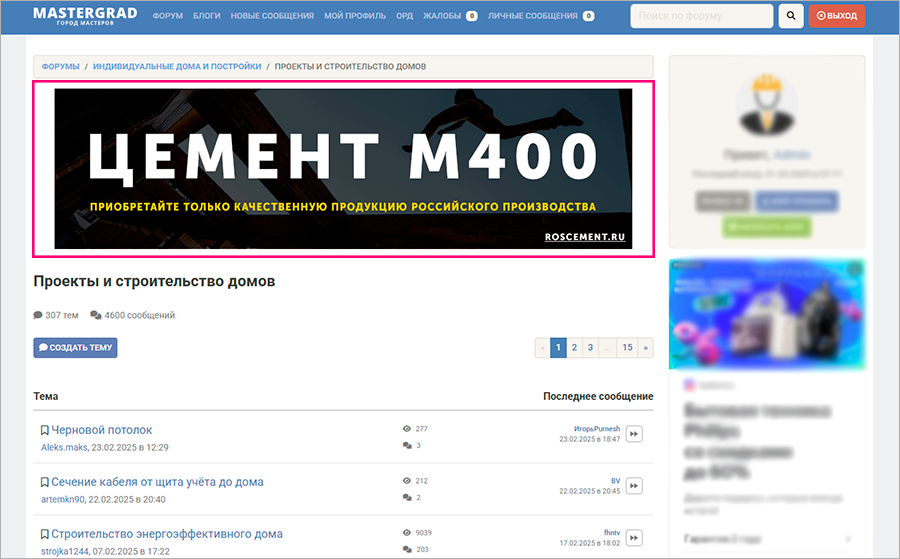This screenshot has width=900, height=559.
Task: Jump to last message of Сечение кабеля topic
Action: point(634,486)
